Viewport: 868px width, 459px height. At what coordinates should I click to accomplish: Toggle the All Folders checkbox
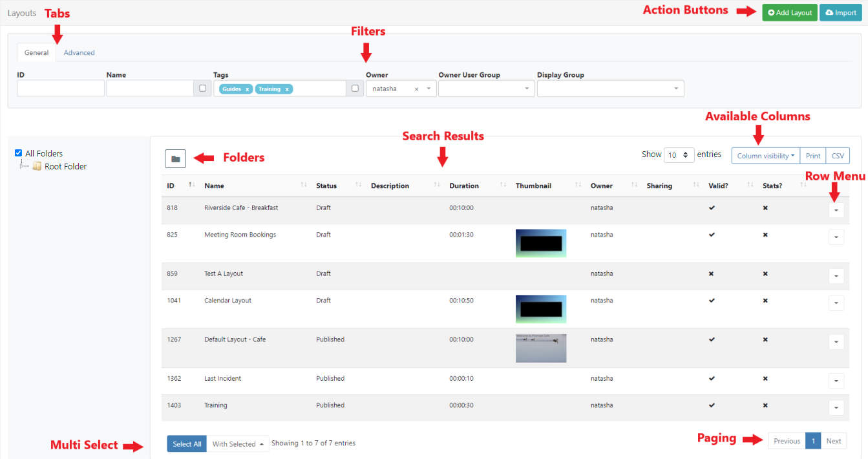(19, 153)
